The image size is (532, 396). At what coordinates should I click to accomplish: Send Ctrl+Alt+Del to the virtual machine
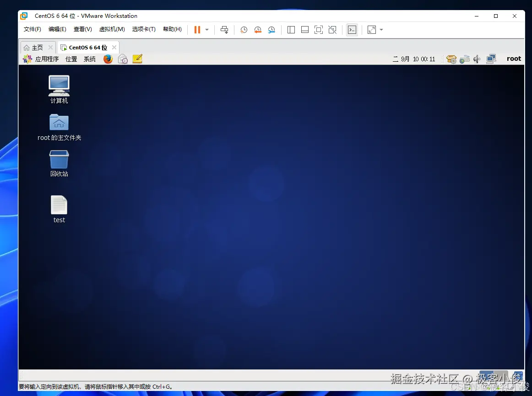click(224, 30)
